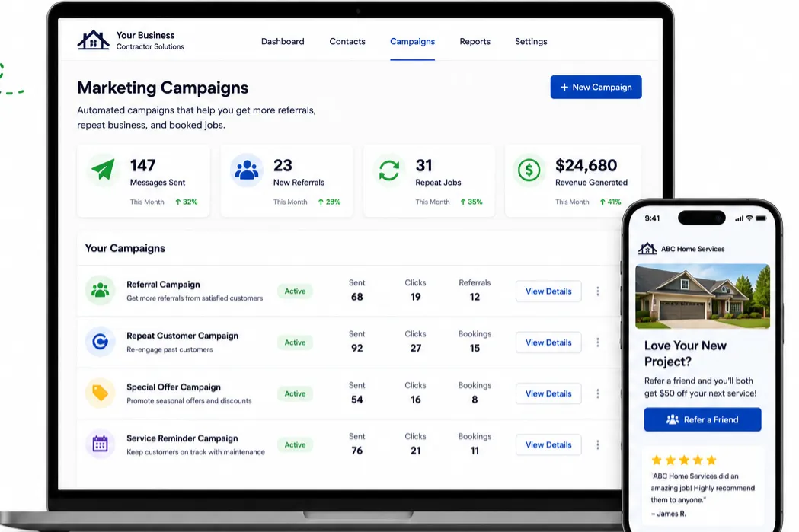Click the Special Offer Campaign tag icon

(100, 393)
